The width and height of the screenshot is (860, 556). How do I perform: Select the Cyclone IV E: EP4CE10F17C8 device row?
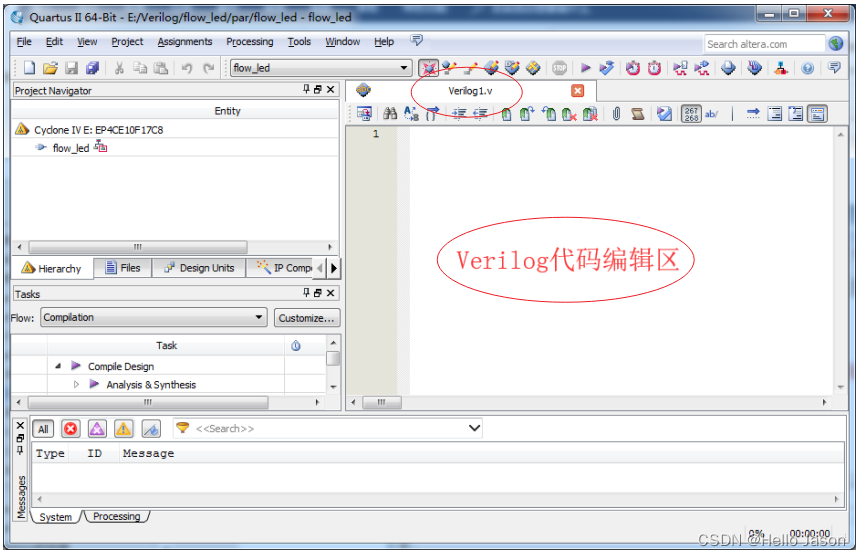pyautogui.click(x=98, y=130)
